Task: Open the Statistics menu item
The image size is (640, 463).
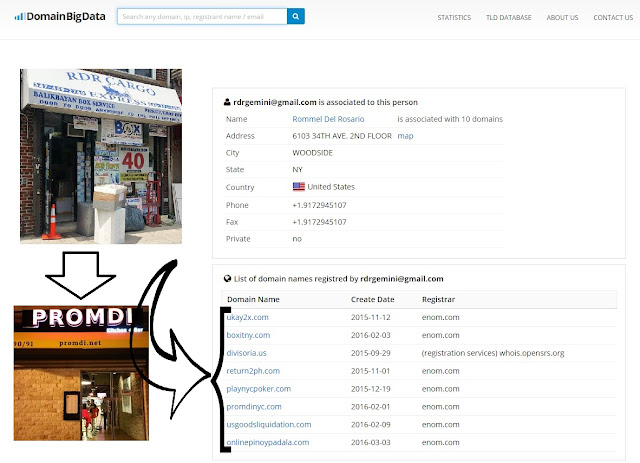Action: [x=454, y=18]
